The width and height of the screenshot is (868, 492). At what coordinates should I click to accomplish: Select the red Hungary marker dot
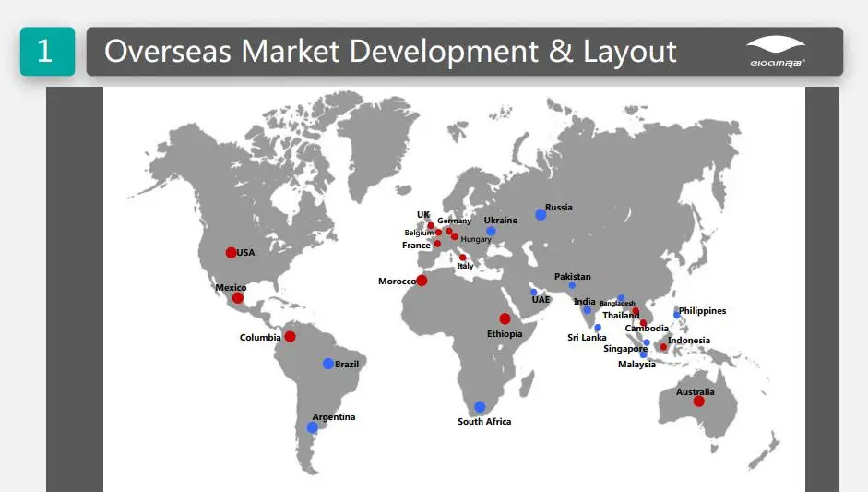(455, 236)
